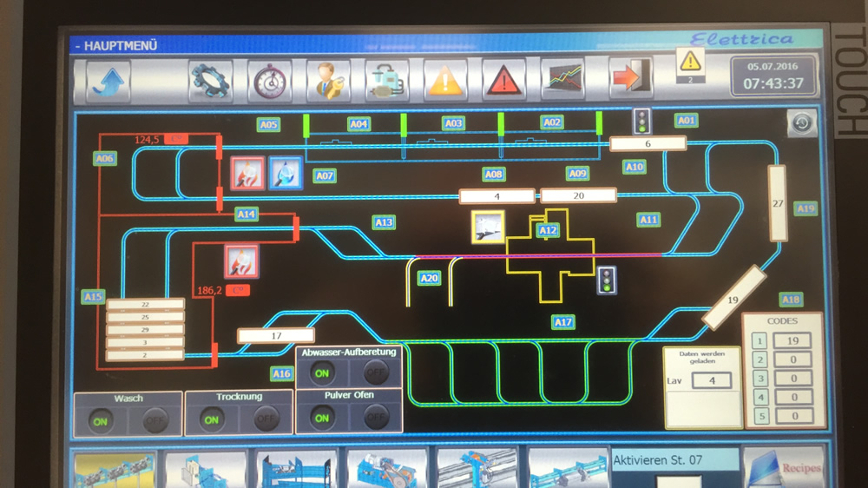
Task: Click carrier box 20 below A09
Action: point(578,195)
